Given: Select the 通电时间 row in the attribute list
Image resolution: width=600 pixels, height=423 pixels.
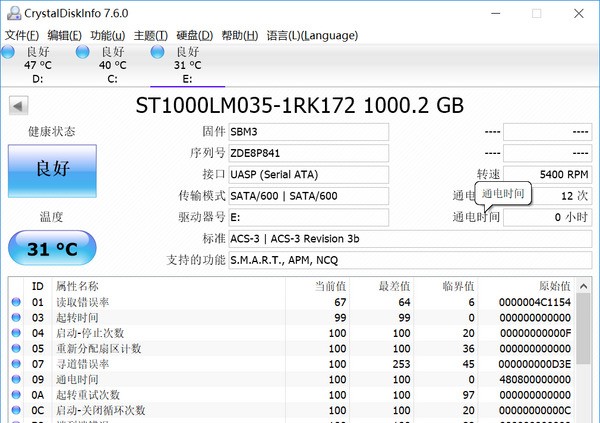Looking at the screenshot, I should (292, 379).
